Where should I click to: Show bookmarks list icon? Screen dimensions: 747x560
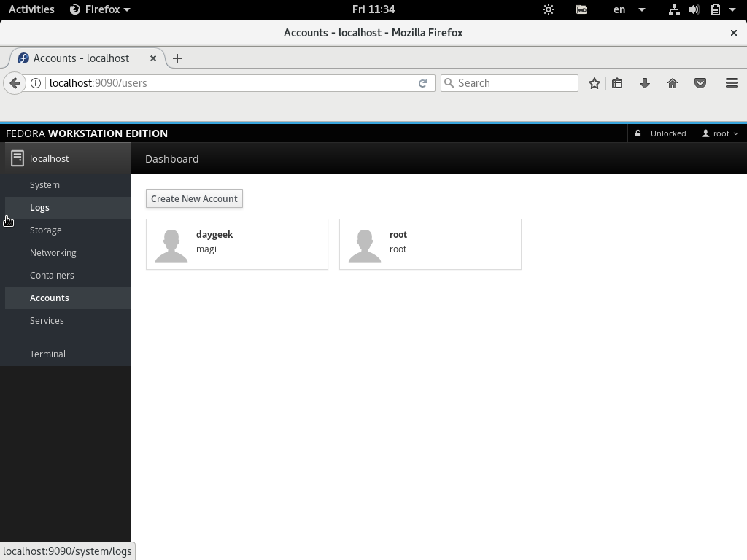click(617, 83)
